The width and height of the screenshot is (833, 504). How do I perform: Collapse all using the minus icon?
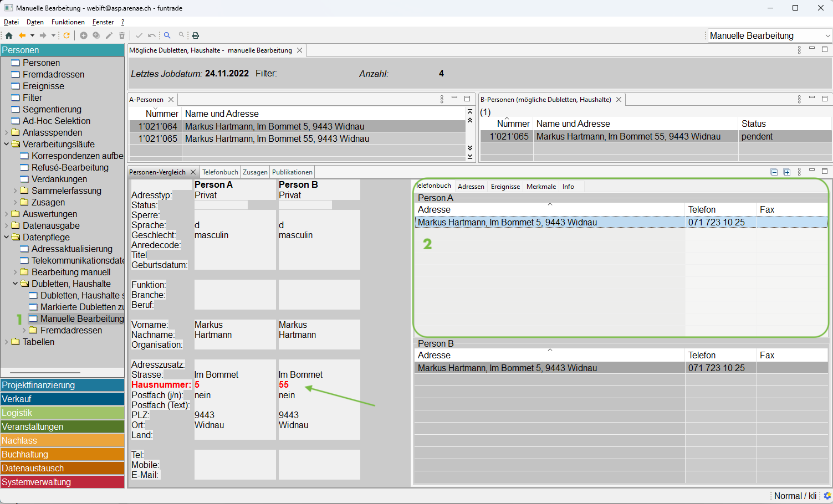(x=774, y=172)
